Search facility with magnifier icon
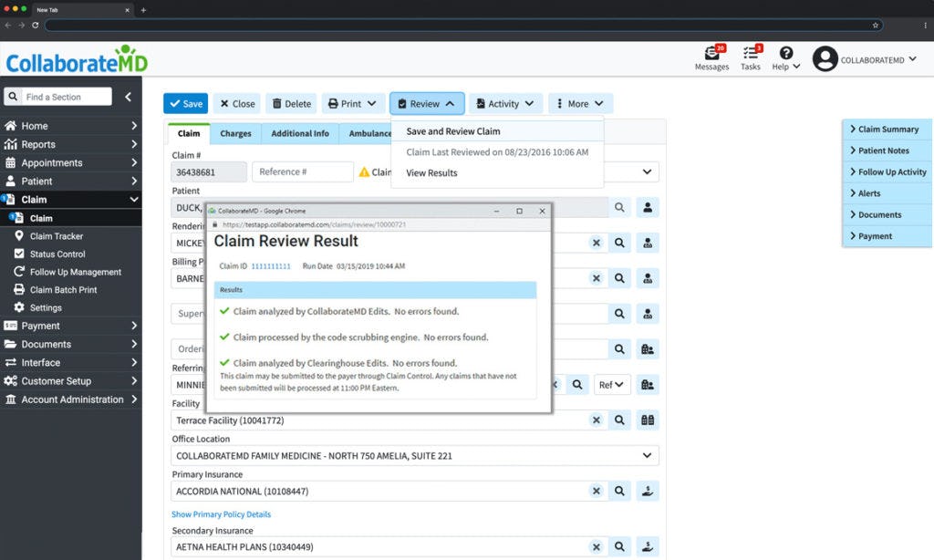Image resolution: width=934 pixels, height=560 pixels. click(x=619, y=420)
